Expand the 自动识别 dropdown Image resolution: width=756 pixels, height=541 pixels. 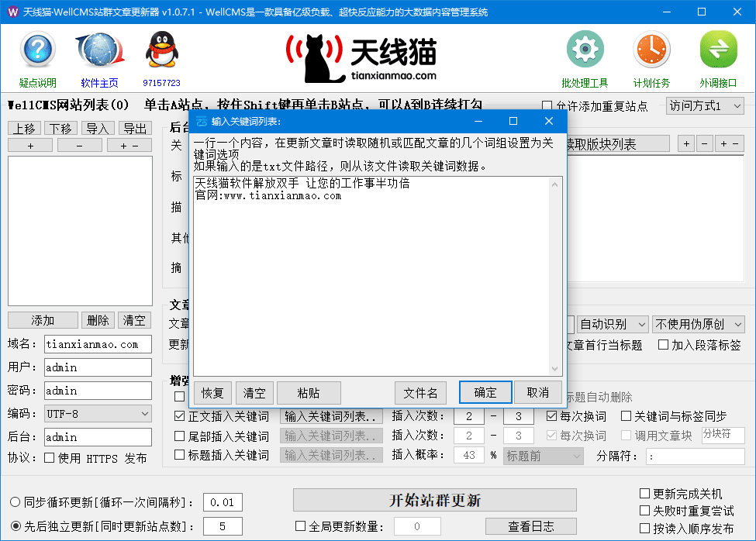[612, 324]
